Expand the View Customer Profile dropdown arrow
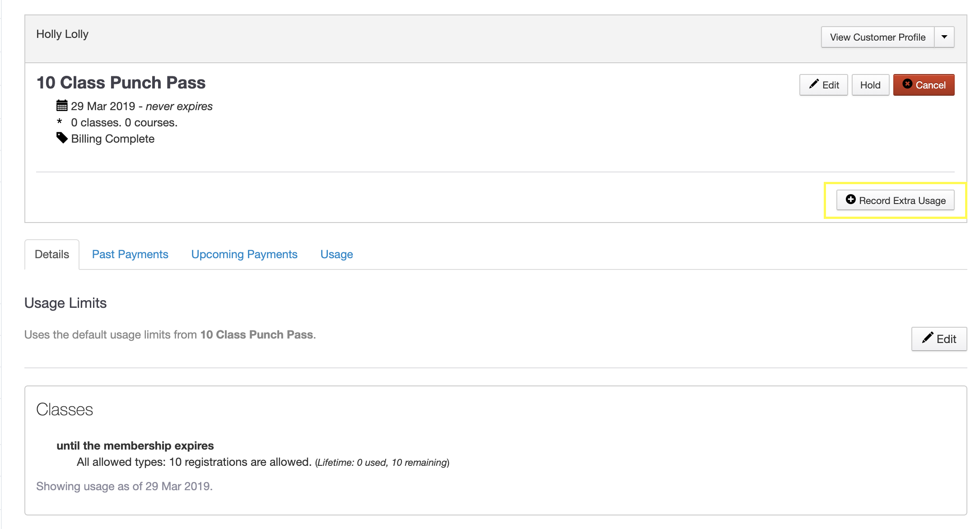 (944, 37)
